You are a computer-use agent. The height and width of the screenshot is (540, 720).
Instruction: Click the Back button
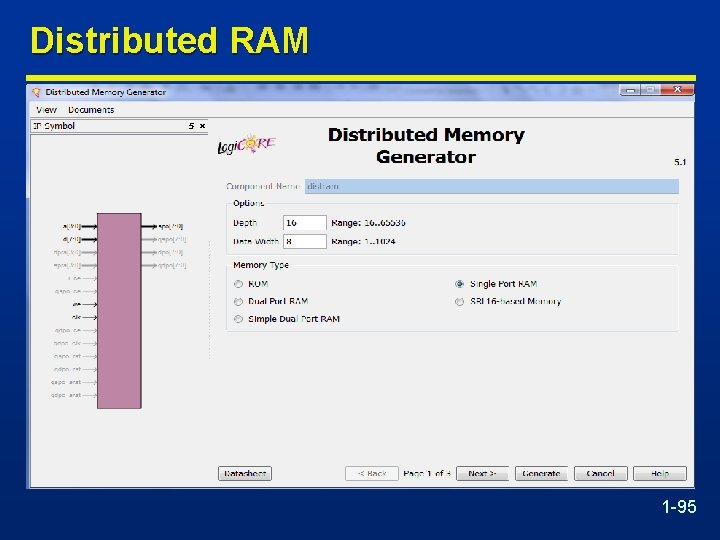pos(371,473)
